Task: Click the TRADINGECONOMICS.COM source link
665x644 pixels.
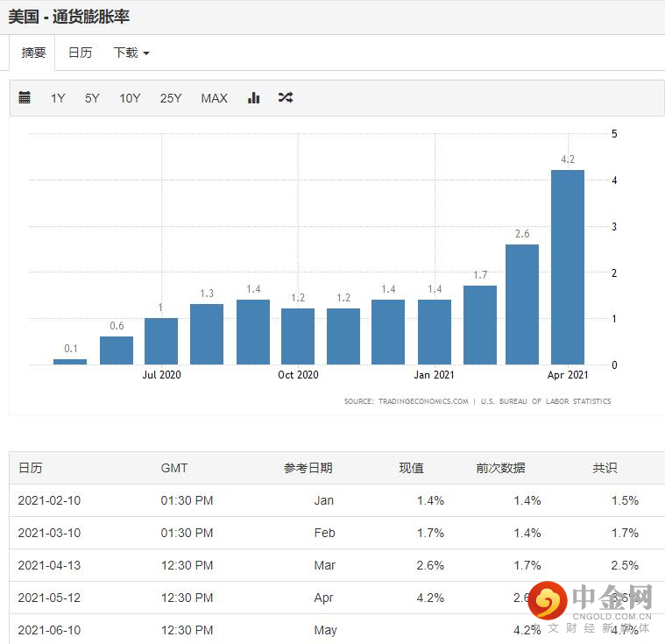Action: [423, 401]
